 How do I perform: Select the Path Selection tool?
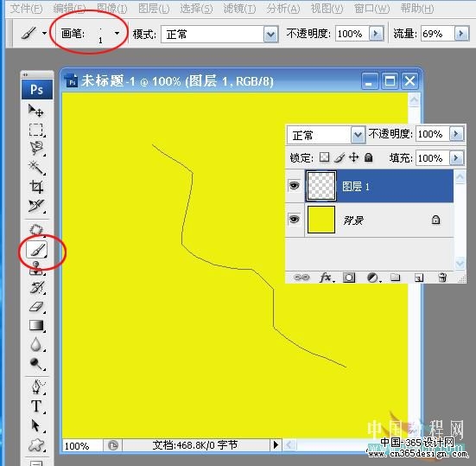[x=36, y=425]
